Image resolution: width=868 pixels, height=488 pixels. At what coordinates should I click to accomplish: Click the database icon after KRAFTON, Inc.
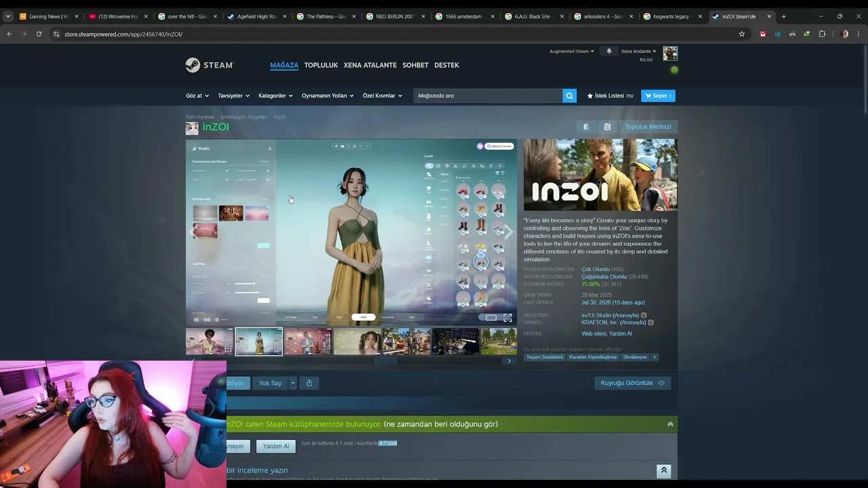651,323
